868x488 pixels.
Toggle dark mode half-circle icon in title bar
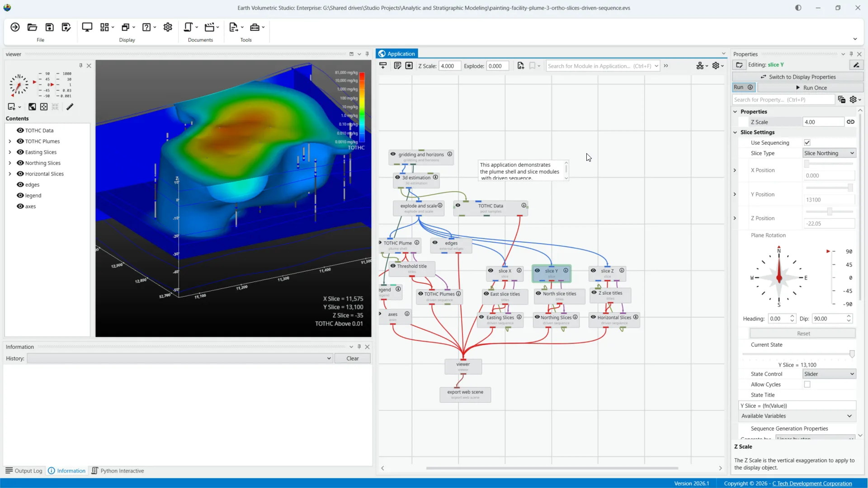pos(798,8)
